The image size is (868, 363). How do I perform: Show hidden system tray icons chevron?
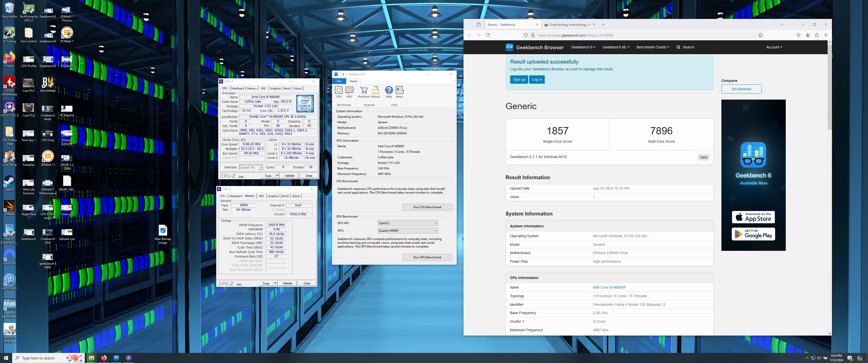pos(807,358)
